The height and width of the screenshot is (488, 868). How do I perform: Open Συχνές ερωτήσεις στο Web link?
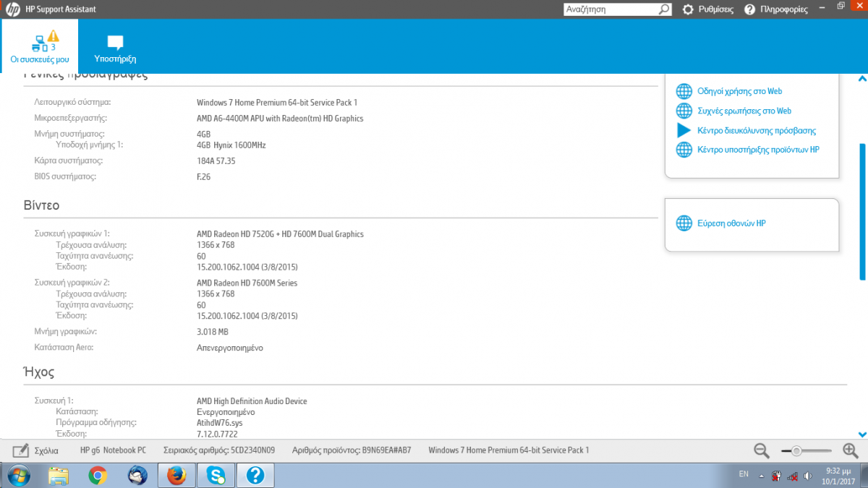744,111
